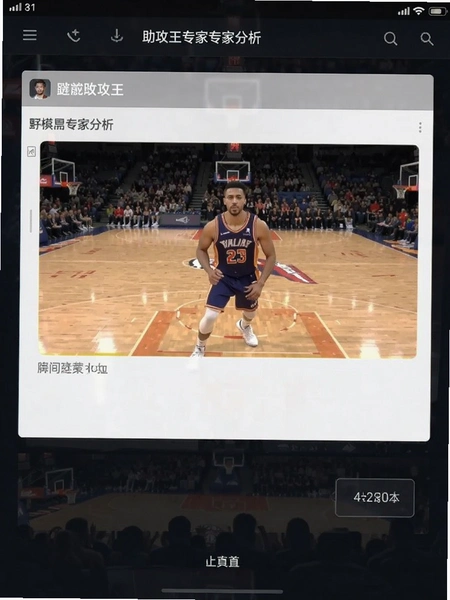Tap the boxed 4÷280本 button
The width and height of the screenshot is (450, 600).
tap(375, 498)
